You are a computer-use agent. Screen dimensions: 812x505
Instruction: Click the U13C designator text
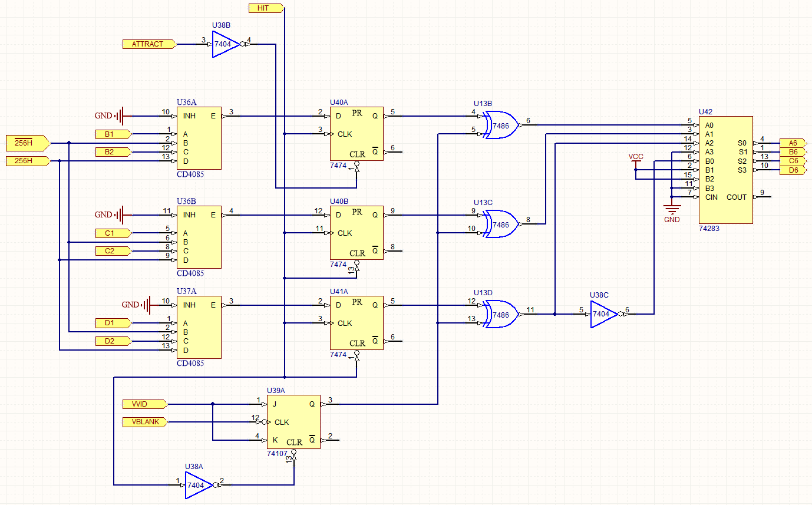[483, 202]
